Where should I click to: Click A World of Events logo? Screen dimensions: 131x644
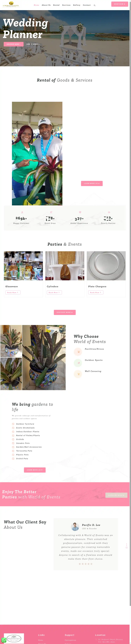point(10,4)
